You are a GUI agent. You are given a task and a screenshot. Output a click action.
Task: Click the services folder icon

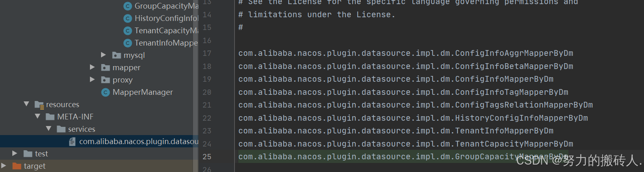pyautogui.click(x=61, y=129)
